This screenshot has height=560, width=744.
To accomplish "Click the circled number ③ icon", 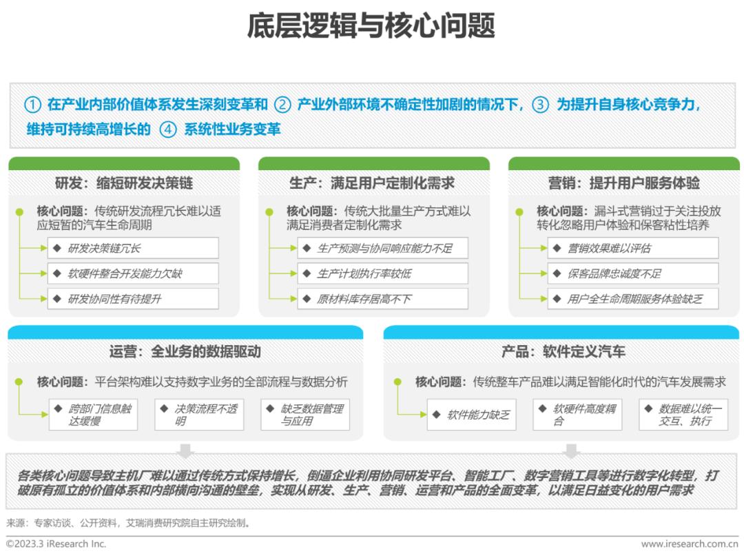I will tap(541, 105).
